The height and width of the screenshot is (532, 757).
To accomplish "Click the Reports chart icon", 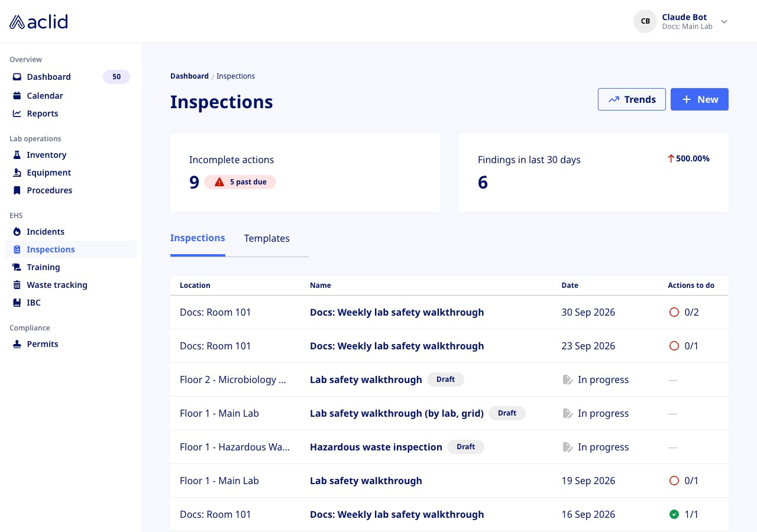I will coord(17,113).
